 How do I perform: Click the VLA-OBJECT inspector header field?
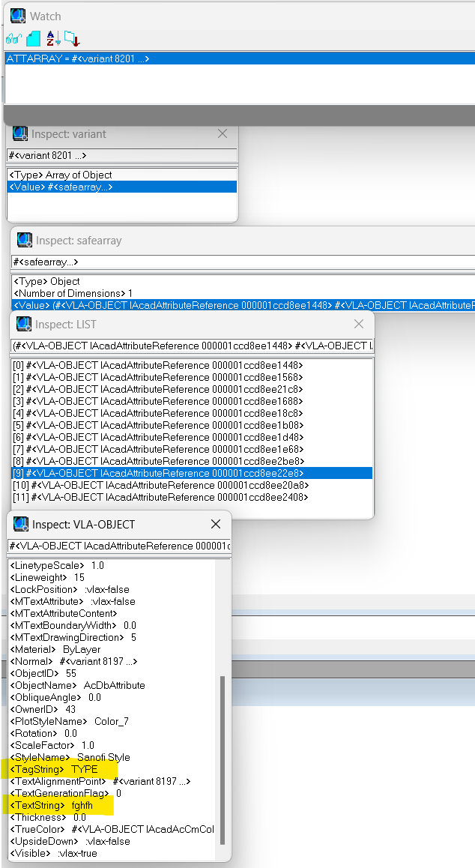(119, 546)
